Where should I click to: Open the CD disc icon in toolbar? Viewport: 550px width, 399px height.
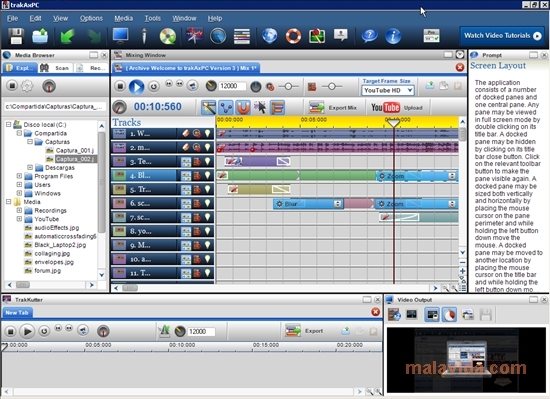pos(168,36)
